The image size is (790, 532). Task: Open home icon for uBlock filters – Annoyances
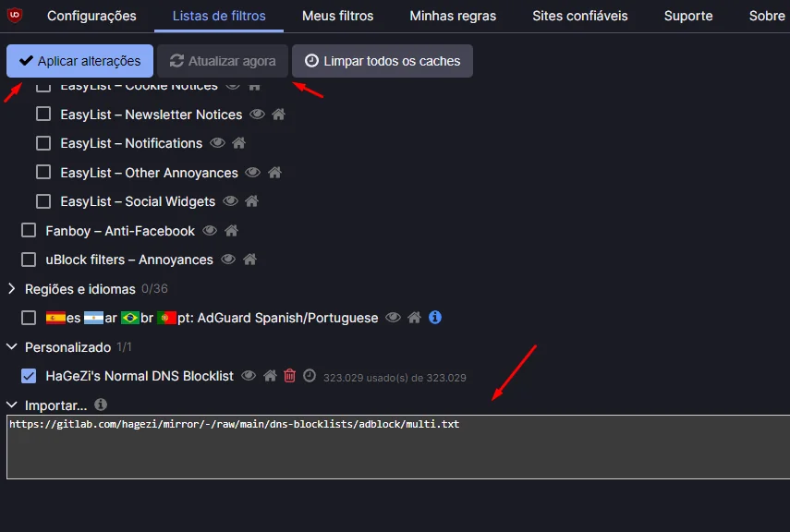click(x=249, y=260)
